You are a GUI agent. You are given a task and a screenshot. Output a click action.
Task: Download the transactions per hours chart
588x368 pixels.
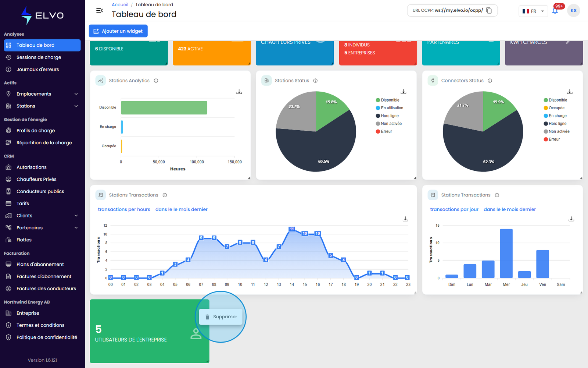point(405,219)
